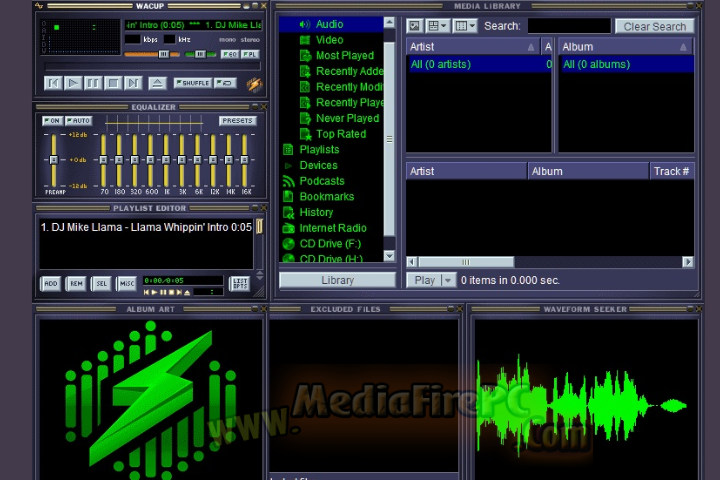Expand the Devices tree node

point(288,165)
